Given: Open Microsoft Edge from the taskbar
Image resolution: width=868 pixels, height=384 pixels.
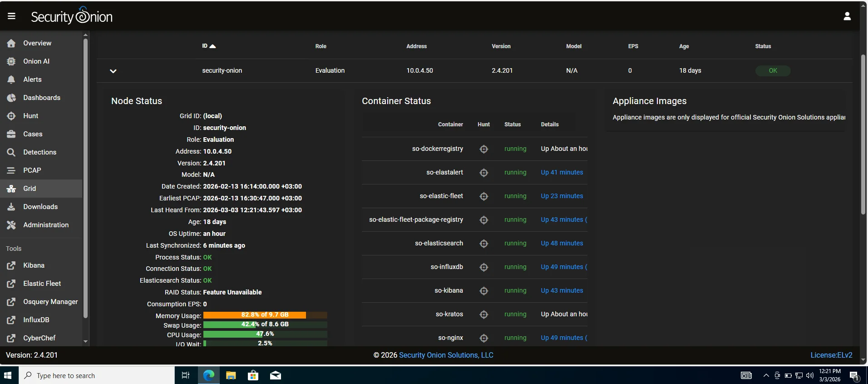Looking at the screenshot, I should [208, 375].
